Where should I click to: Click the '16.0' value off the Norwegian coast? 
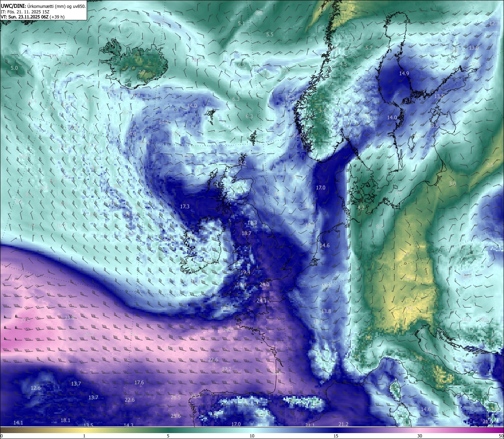pos(298,135)
